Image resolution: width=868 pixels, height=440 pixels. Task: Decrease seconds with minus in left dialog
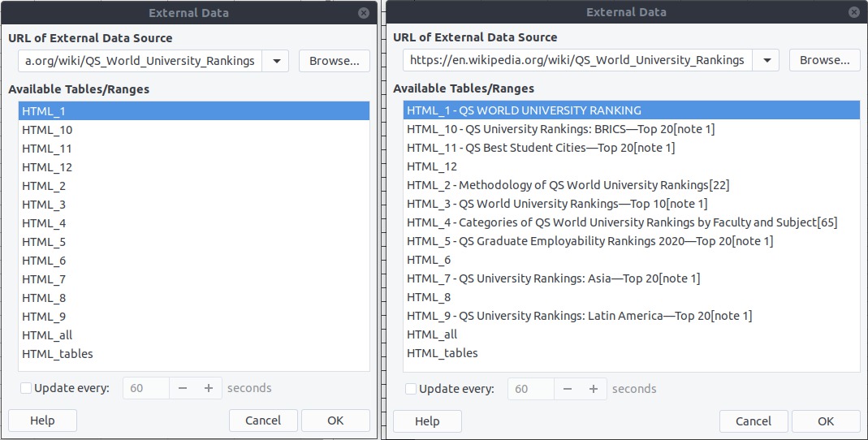[x=183, y=388]
